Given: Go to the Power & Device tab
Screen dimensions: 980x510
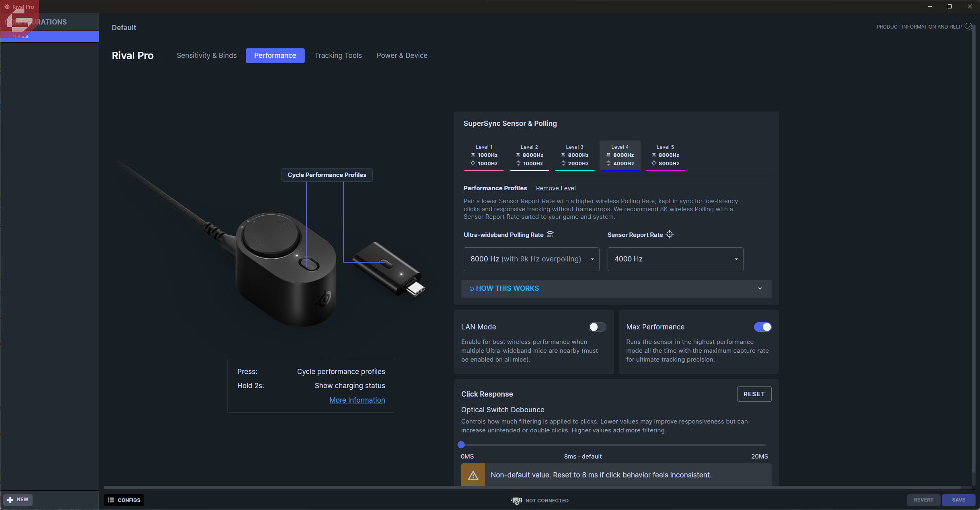Looking at the screenshot, I should click(x=402, y=56).
